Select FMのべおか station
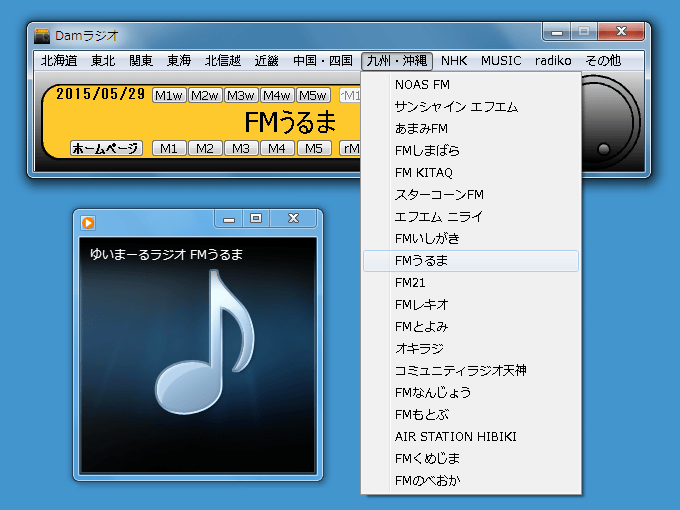Image resolution: width=680 pixels, height=510 pixels. click(x=471, y=481)
